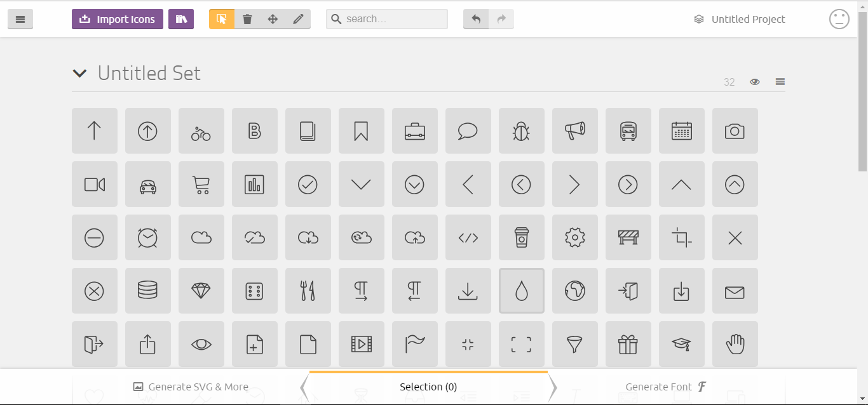Viewport: 868px width, 405px height.
Task: Select the photo camera icon
Action: 735,131
